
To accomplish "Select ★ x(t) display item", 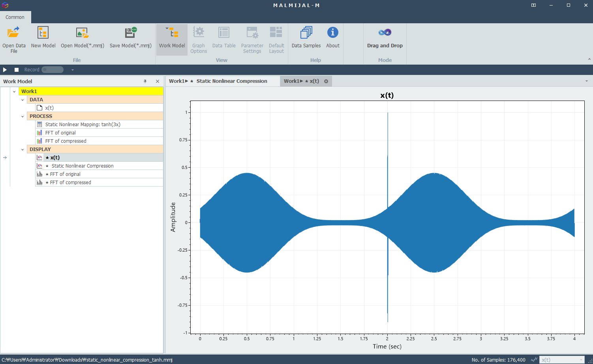I will coord(99,157).
